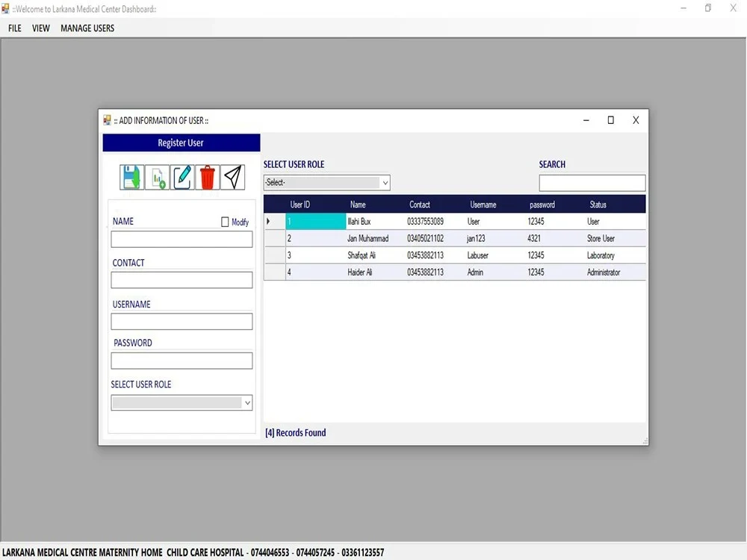
Task: Submit using the paper plane icon
Action: (x=232, y=177)
